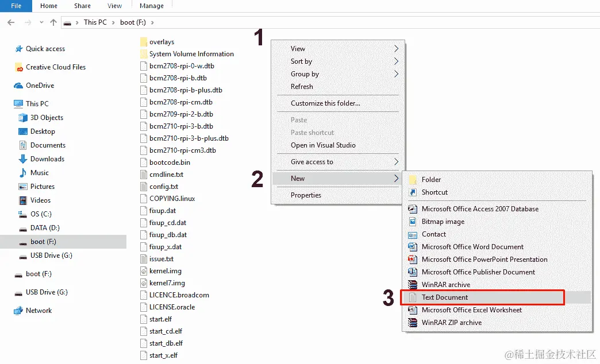
Task: Click the 3D Objects icon
Action: 23,118
